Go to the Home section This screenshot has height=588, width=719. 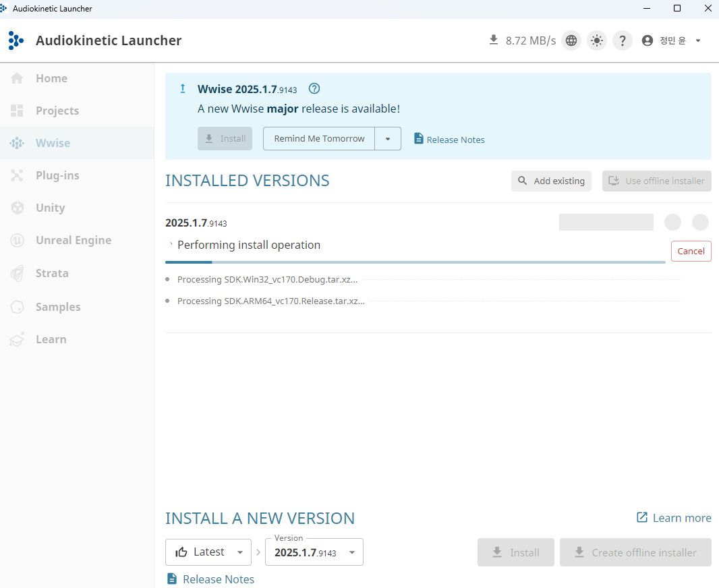click(77, 78)
